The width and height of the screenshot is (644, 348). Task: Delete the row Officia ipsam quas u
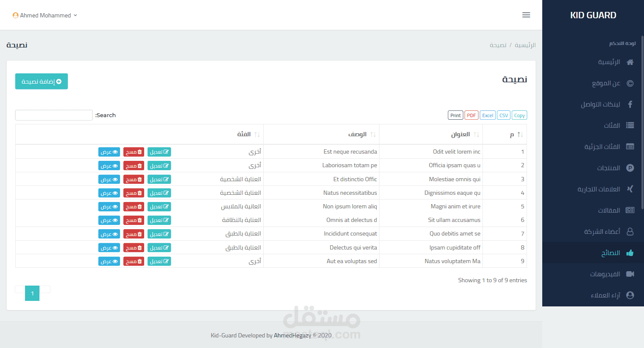point(134,166)
